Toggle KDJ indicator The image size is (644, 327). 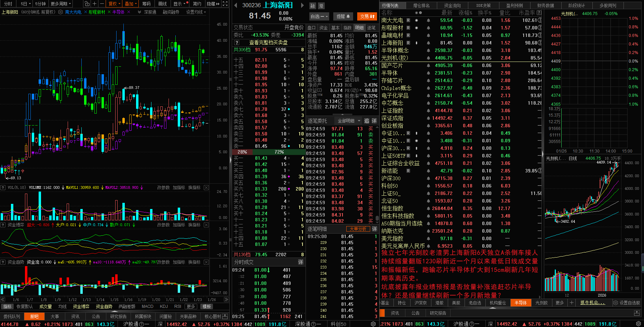click(x=164, y=306)
